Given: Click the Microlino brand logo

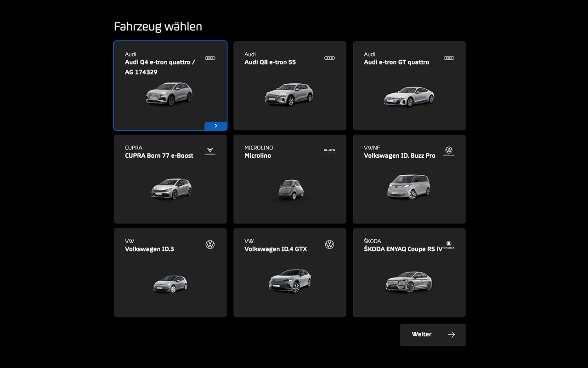Looking at the screenshot, I should click(x=329, y=151).
